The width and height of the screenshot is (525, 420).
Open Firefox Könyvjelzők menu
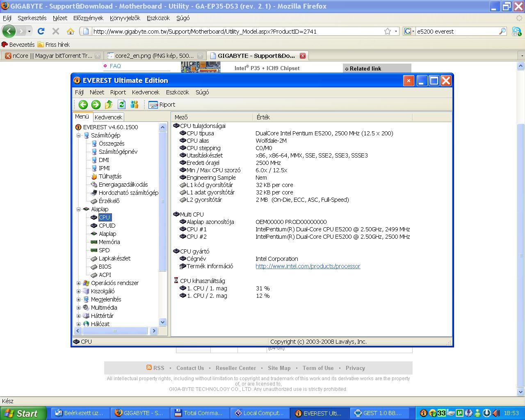coord(125,18)
